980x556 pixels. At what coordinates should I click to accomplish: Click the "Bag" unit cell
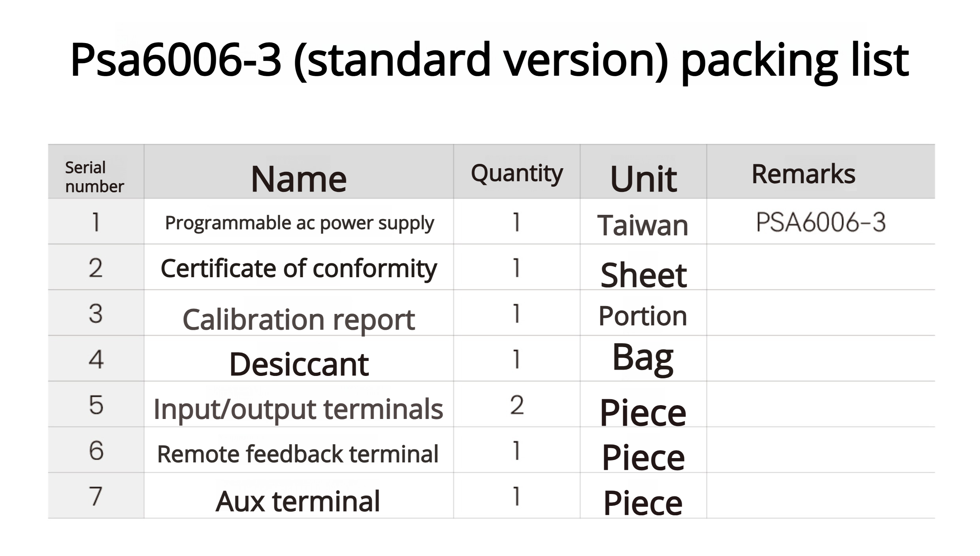click(643, 358)
